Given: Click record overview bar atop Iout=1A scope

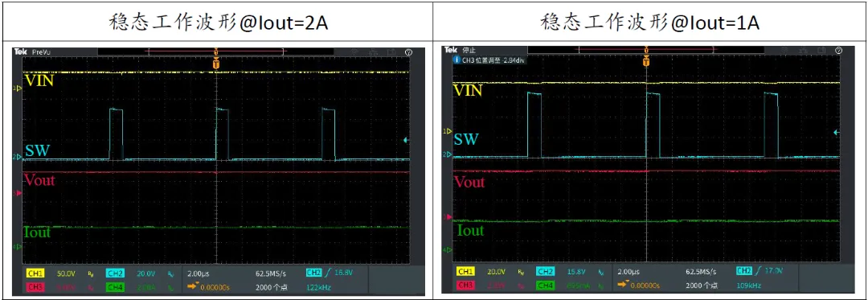Looking at the screenshot, I should click(x=646, y=50).
